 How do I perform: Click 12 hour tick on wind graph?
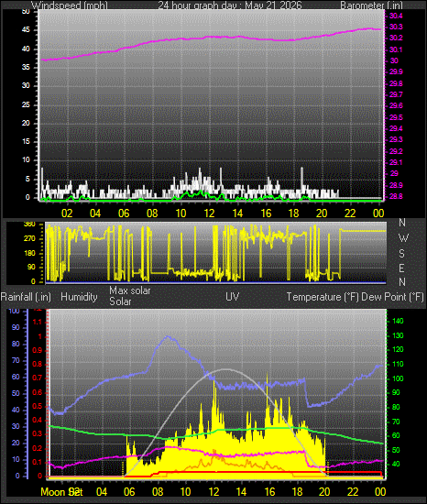tap(209, 214)
